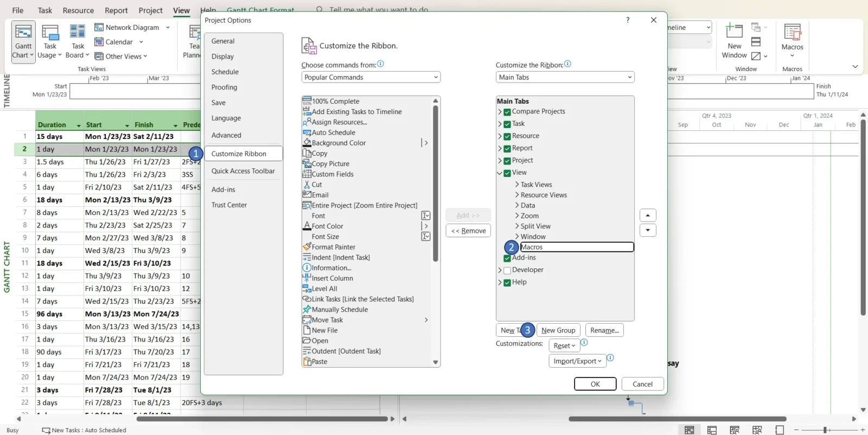868x435 pixels.
Task: Open the Trust Center options page
Action: pyautogui.click(x=229, y=205)
